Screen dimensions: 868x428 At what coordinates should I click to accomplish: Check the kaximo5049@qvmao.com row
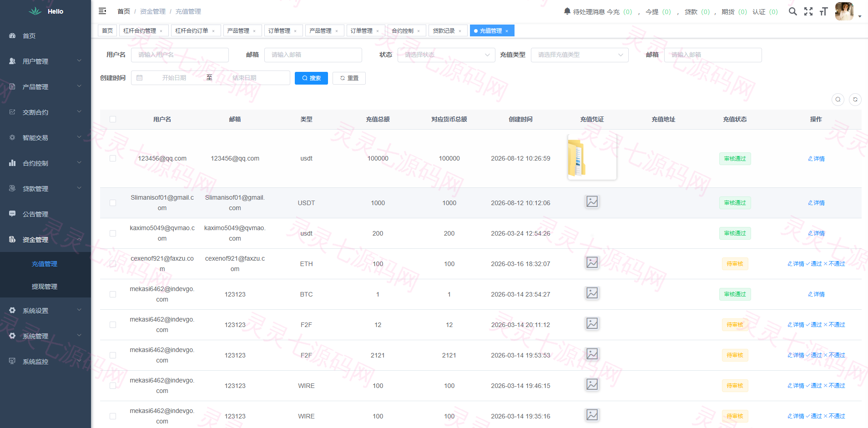113,233
